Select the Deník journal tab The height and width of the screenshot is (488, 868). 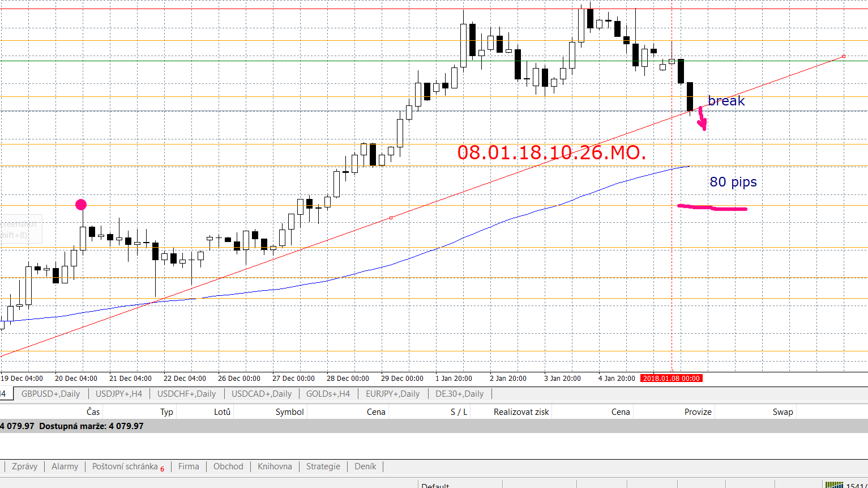tap(365, 466)
